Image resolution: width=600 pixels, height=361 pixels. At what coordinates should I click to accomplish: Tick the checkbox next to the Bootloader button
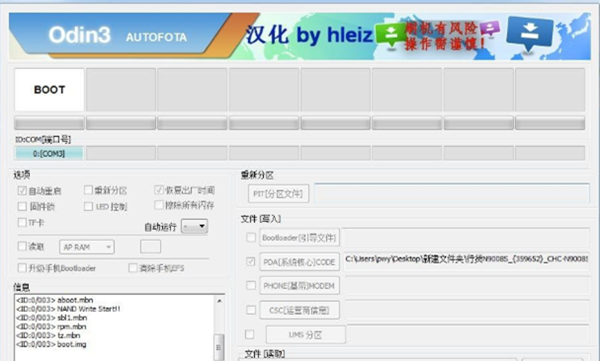[x=251, y=237]
